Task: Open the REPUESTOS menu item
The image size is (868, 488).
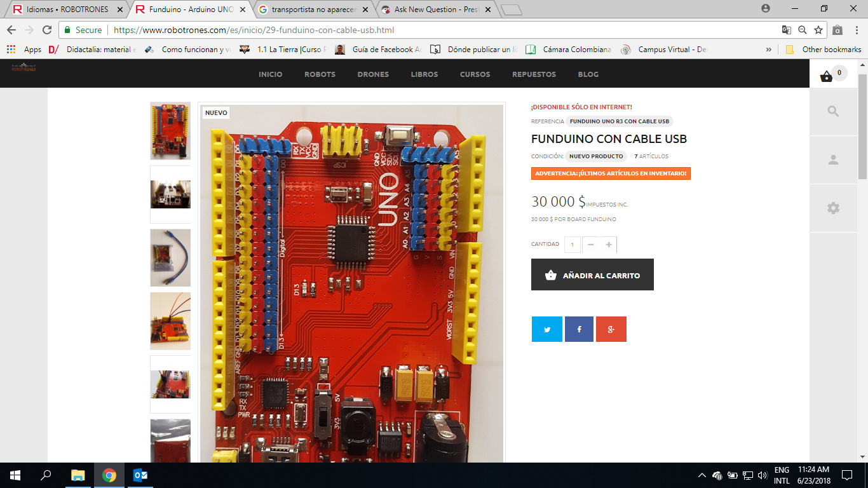Action: click(534, 74)
